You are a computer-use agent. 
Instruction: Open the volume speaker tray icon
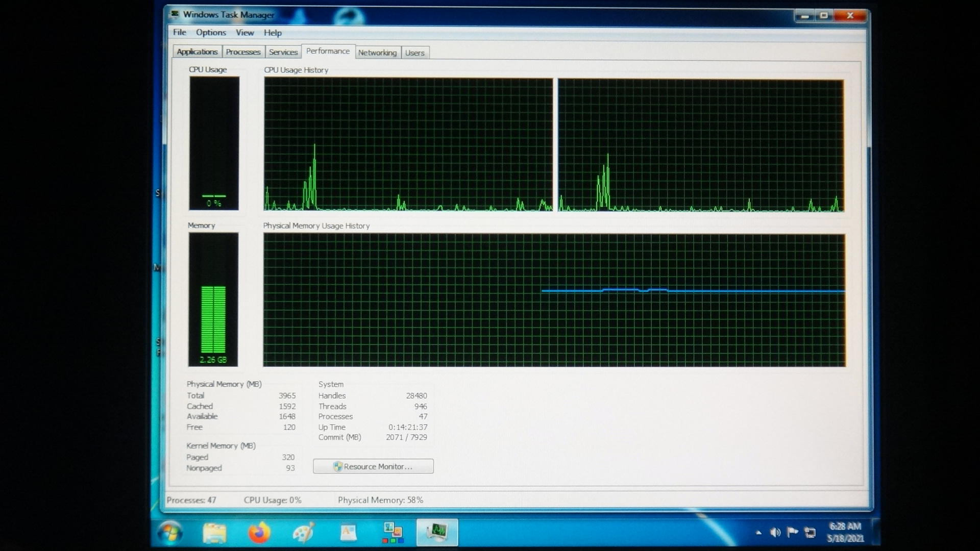pos(775,533)
